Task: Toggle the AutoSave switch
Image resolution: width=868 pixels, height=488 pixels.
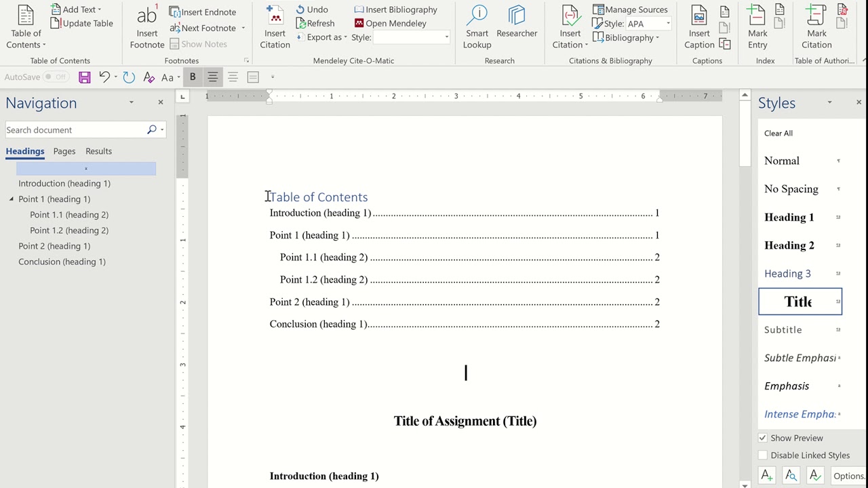Action: (x=56, y=77)
